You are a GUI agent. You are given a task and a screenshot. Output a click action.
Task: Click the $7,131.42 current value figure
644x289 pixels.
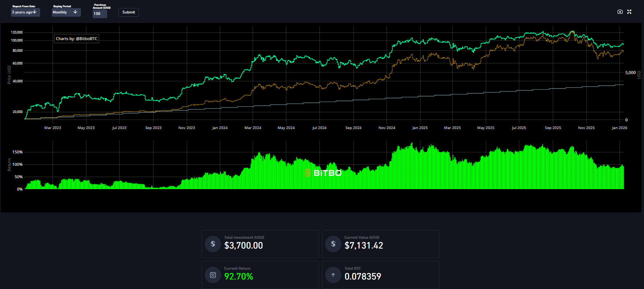pyautogui.click(x=364, y=246)
